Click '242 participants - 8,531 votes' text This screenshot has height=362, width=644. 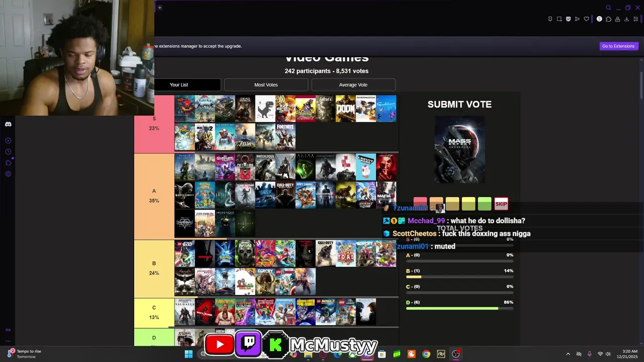327,71
